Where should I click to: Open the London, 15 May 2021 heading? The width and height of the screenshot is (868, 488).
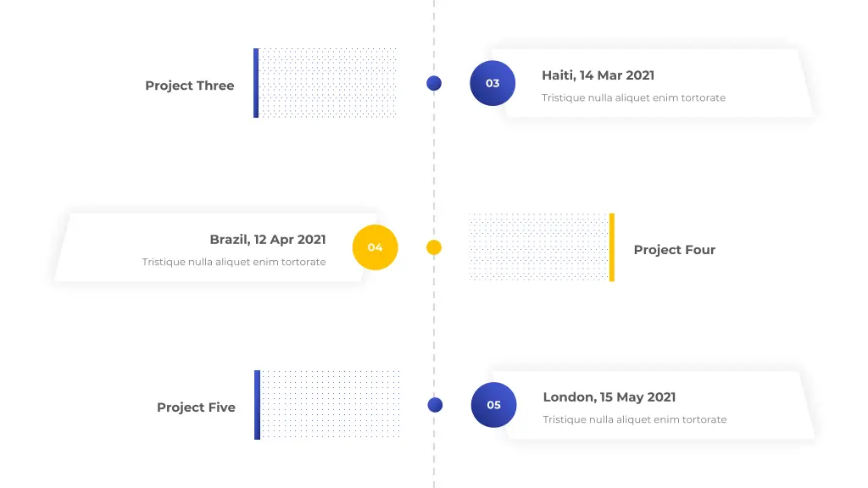point(609,397)
